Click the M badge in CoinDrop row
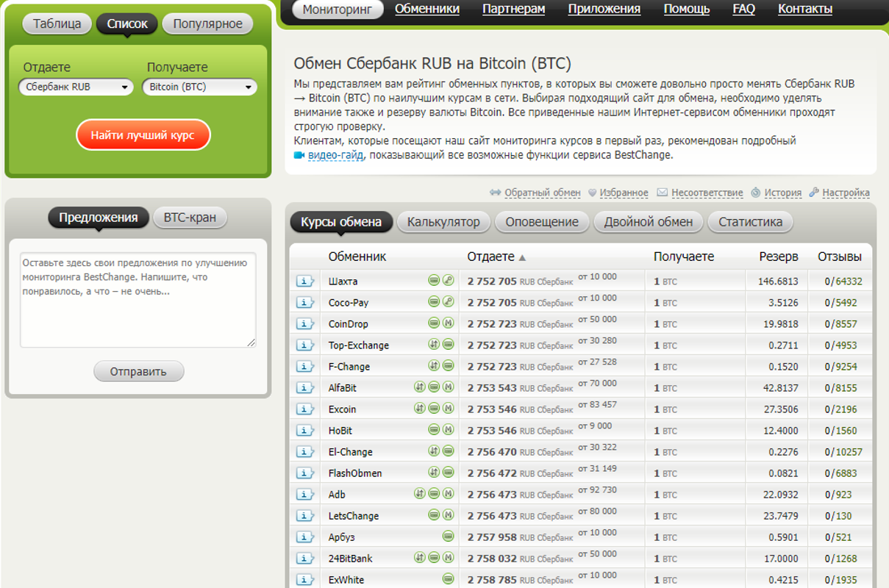 [449, 323]
